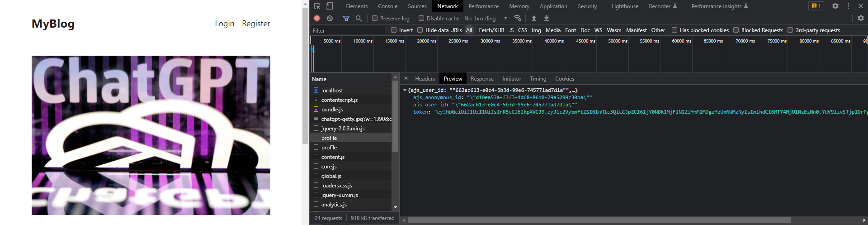Select the contentscript.js request
The width and height of the screenshot is (868, 225).
point(351,100)
